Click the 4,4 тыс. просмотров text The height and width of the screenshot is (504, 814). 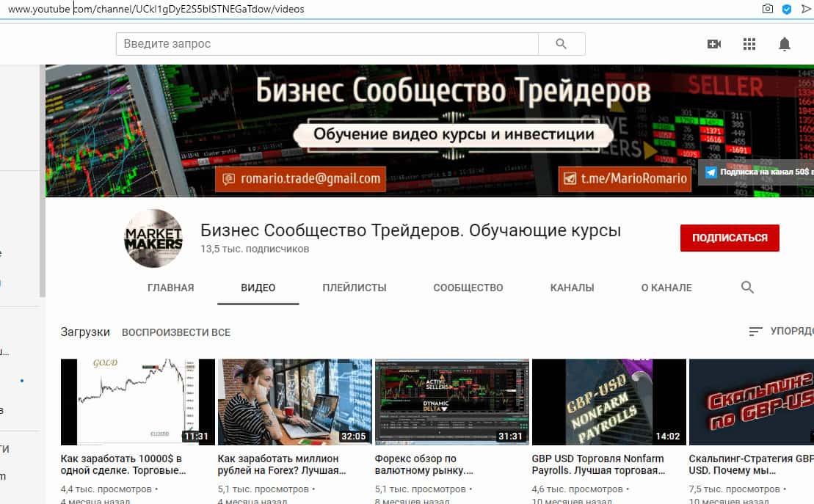click(x=106, y=489)
